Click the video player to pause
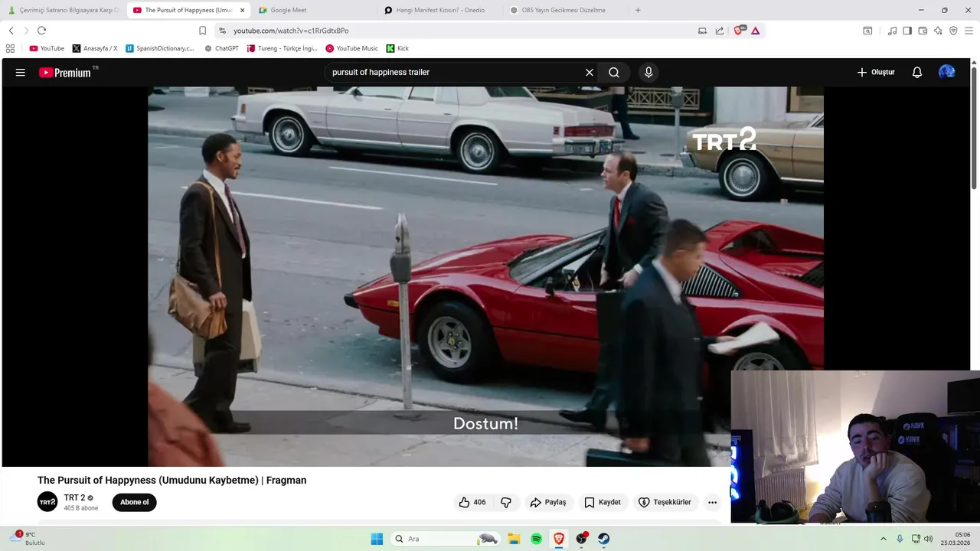 (x=485, y=276)
